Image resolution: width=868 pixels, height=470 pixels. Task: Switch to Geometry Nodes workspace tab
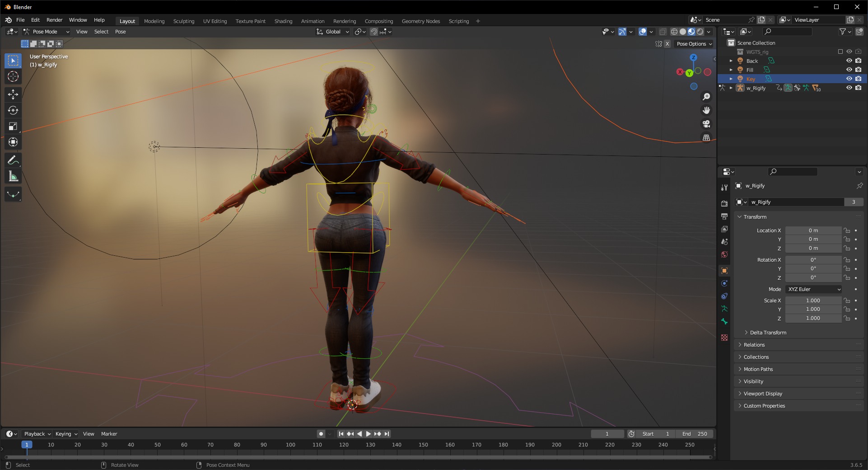pos(420,21)
